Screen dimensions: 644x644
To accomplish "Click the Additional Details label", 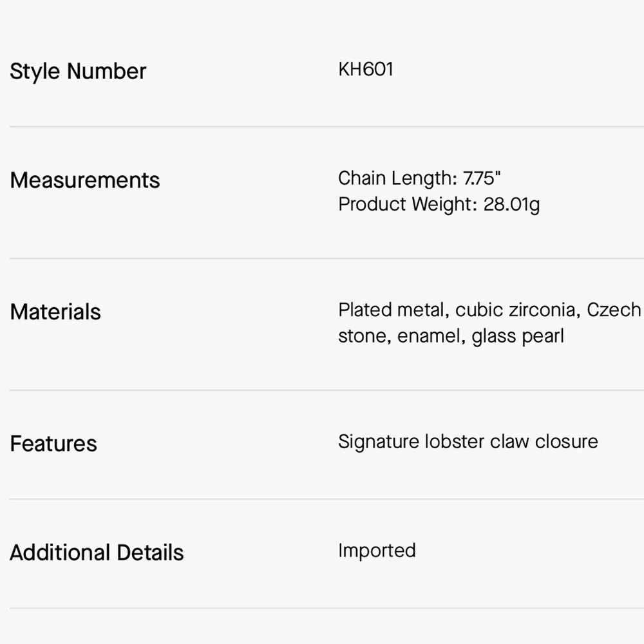I will click(97, 553).
